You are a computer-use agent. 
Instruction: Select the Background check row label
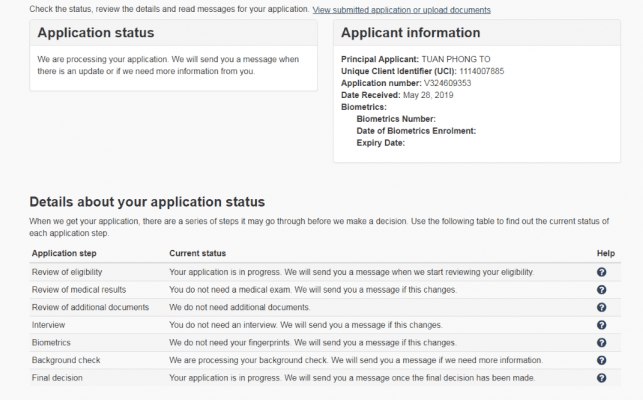point(66,360)
